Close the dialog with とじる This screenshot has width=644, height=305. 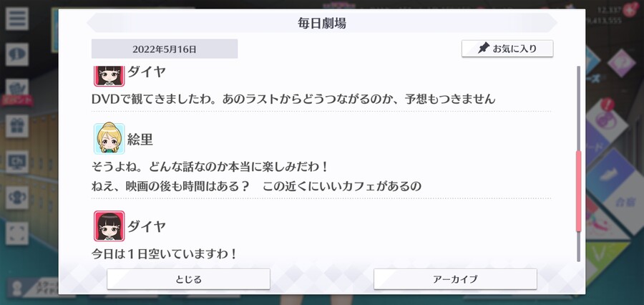pos(188,279)
